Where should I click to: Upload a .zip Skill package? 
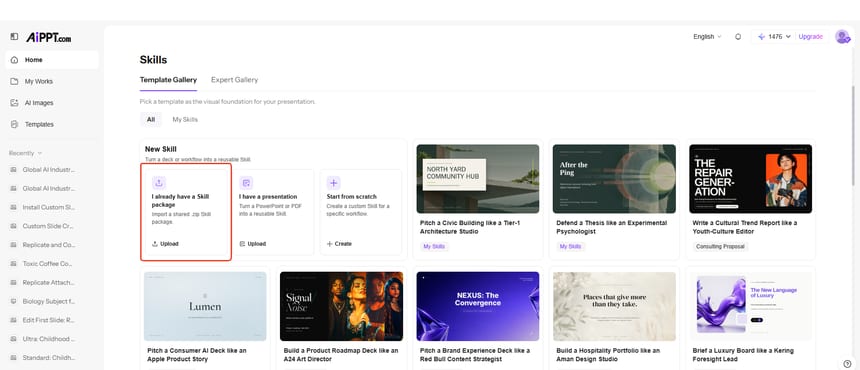pos(165,244)
